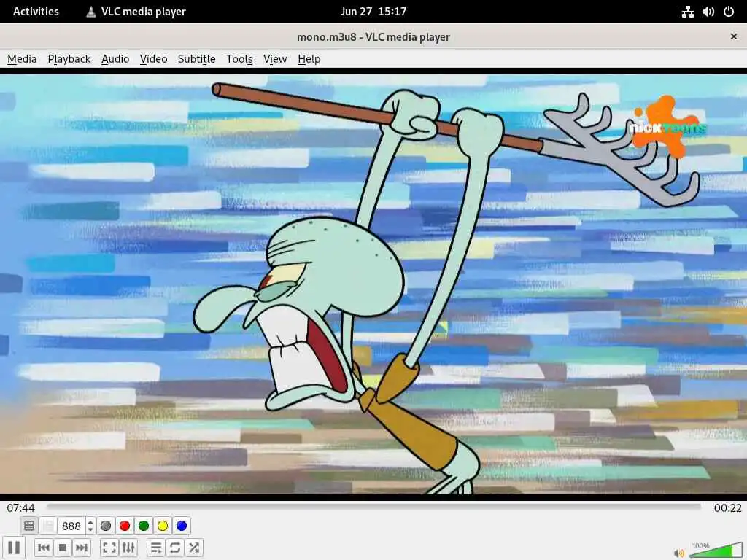
Task: Toggle remaining time display 00:22
Action: pyautogui.click(x=727, y=507)
